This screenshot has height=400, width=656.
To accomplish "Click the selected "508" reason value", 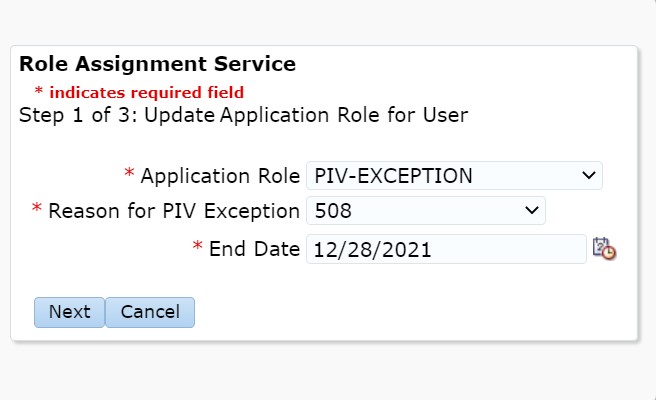I will click(331, 211).
